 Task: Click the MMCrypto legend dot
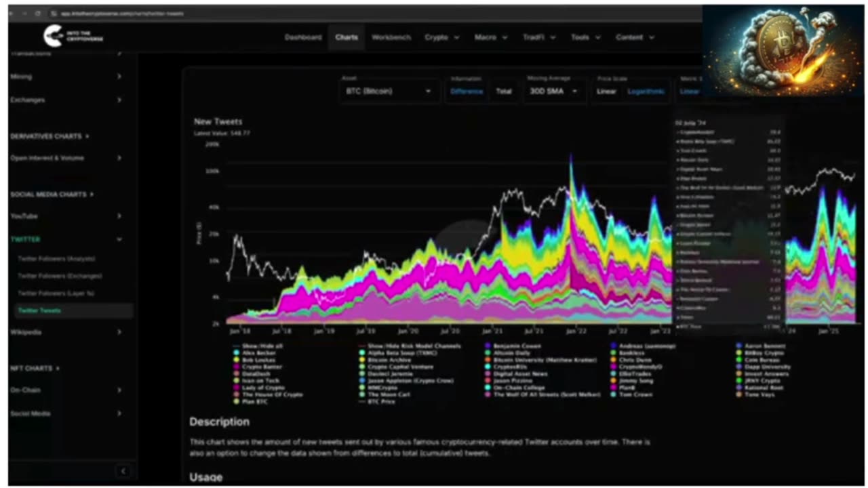coord(362,388)
